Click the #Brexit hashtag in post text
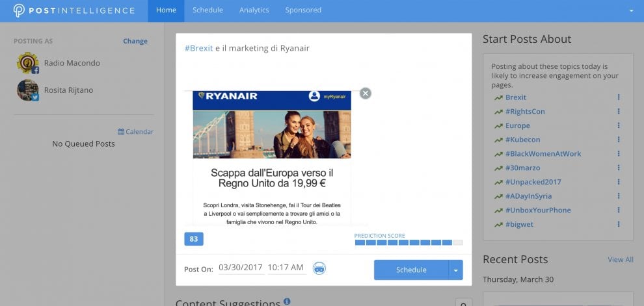Image resolution: width=644 pixels, height=306 pixels. [x=199, y=48]
